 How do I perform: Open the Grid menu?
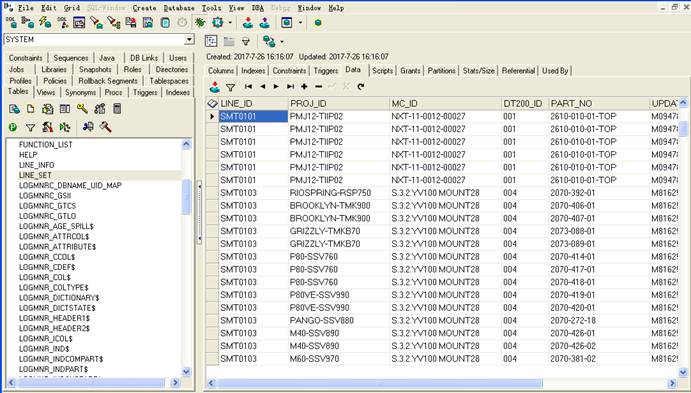(72, 8)
